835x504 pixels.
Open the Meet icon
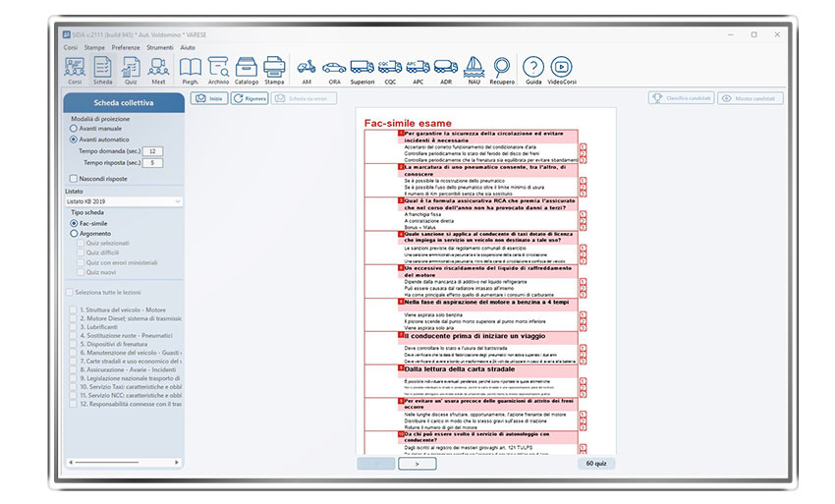coord(158,69)
